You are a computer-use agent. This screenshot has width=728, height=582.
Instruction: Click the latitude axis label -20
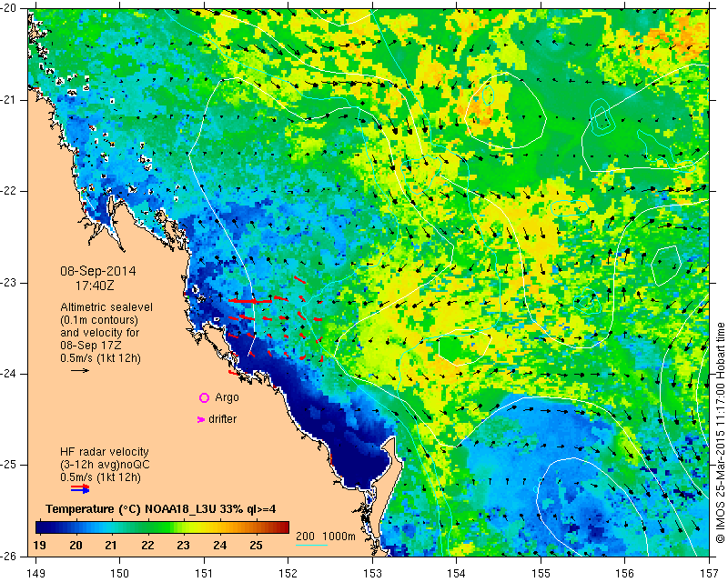[x=9, y=9]
